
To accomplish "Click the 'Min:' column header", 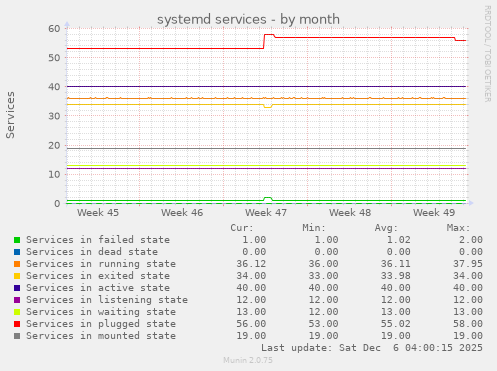I will [x=314, y=228].
